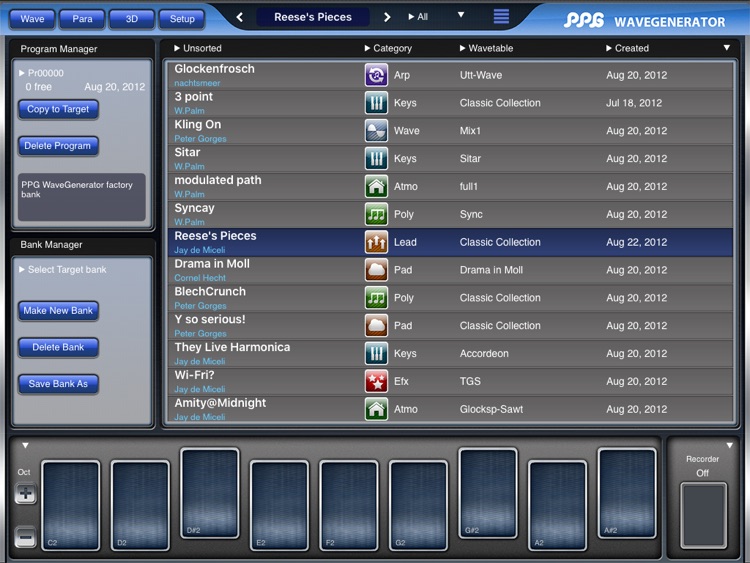Raise the octave with the plus button
The width and height of the screenshot is (750, 563).
tap(25, 494)
